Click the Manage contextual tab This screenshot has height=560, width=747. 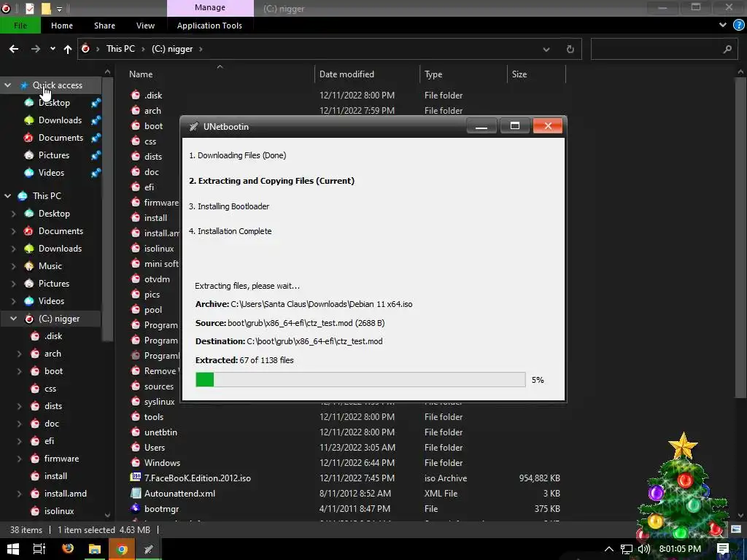click(x=210, y=7)
